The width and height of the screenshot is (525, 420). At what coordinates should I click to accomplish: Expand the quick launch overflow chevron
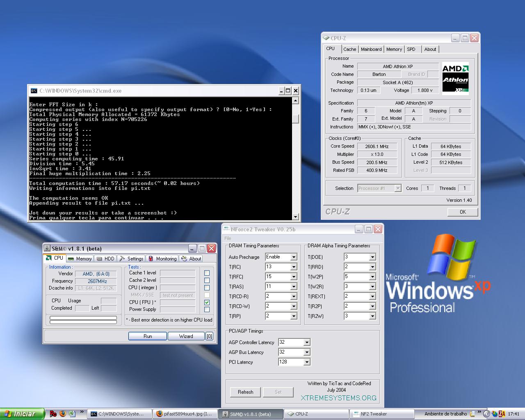(82, 412)
